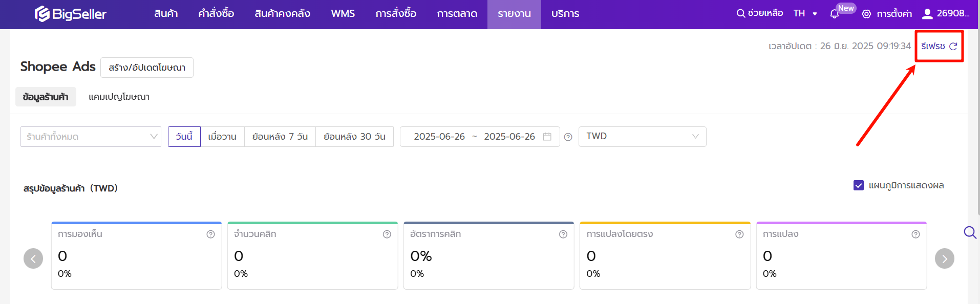The image size is (980, 304).
Task: Show info for การมองเห็น card
Action: pyautogui.click(x=210, y=234)
